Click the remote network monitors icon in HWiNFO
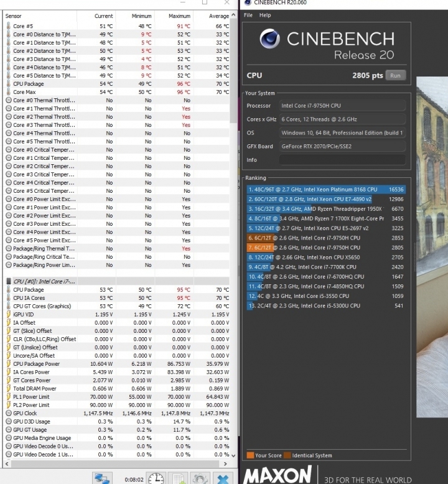448x484 pixels. (102, 479)
